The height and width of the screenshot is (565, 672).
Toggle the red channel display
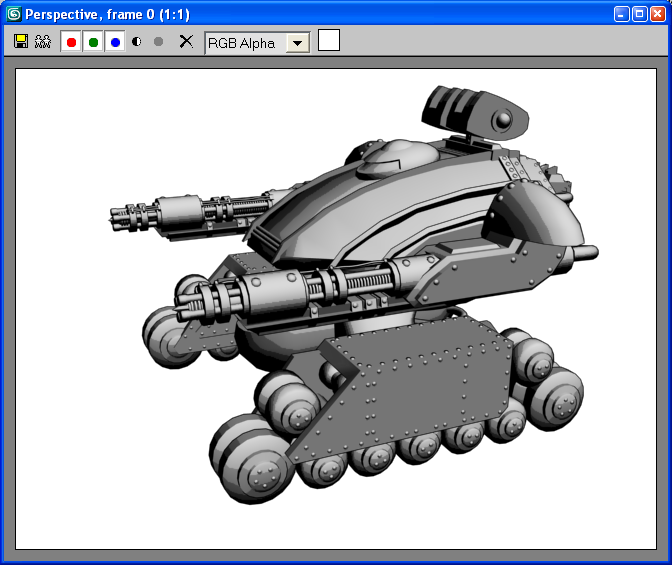[x=71, y=42]
